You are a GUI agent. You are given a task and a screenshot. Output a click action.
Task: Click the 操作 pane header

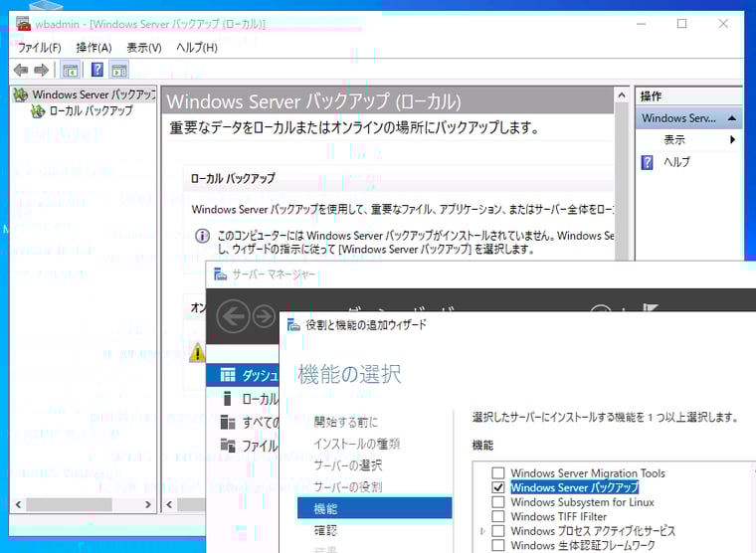click(688, 95)
